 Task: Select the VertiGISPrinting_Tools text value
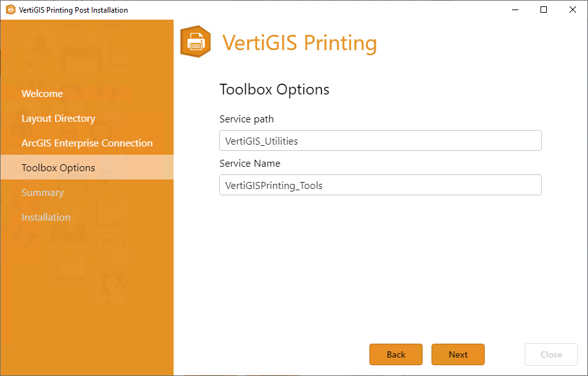[273, 185]
